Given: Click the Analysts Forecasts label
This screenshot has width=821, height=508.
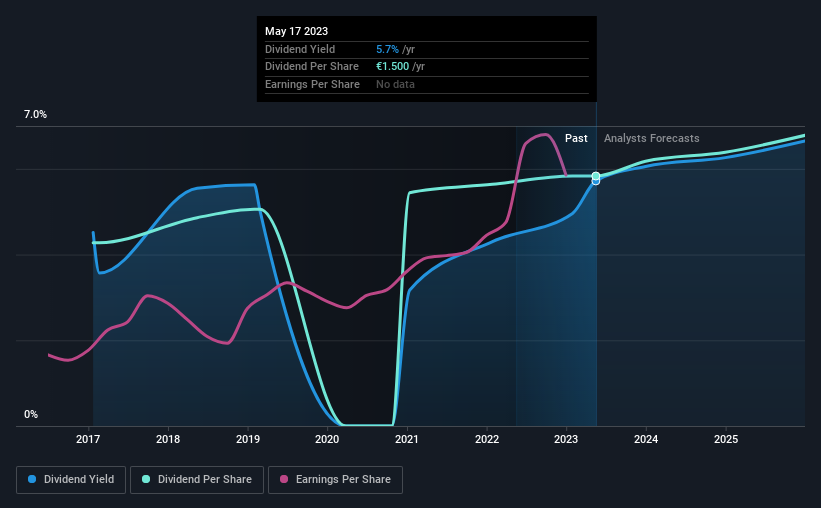Looking at the screenshot, I should [x=651, y=138].
